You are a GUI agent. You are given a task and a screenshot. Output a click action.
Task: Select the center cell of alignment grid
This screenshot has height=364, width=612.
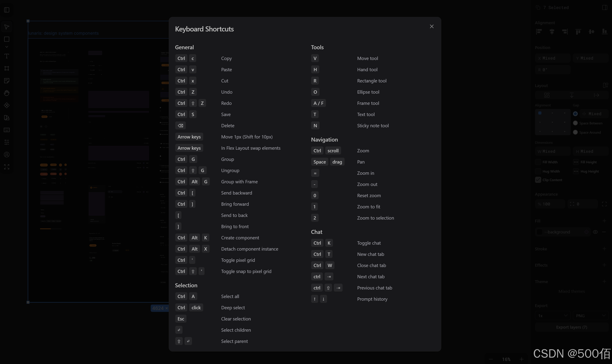tap(552, 122)
